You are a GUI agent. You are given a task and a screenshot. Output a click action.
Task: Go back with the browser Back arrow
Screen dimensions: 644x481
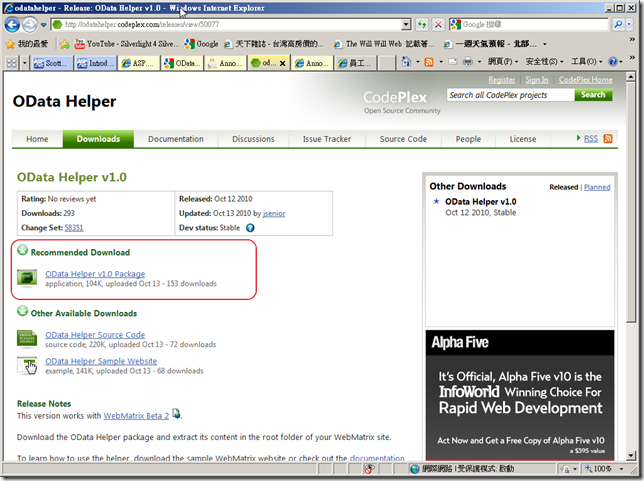click(12, 25)
